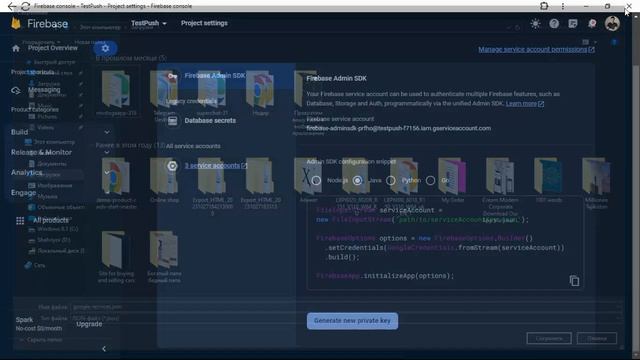Click the All products grid icon
640x360 pixels.
click(20, 220)
